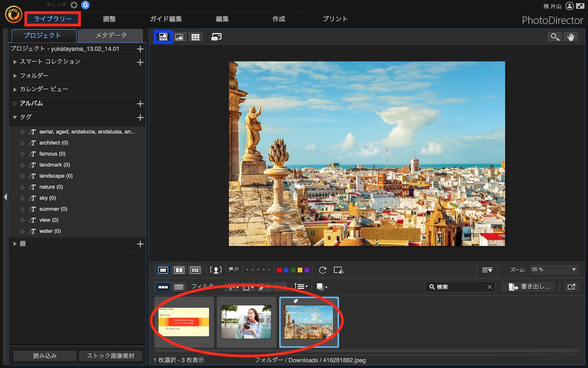The image size is (588, 368).
Task: Open the notifications bell icon
Action: (85, 5)
